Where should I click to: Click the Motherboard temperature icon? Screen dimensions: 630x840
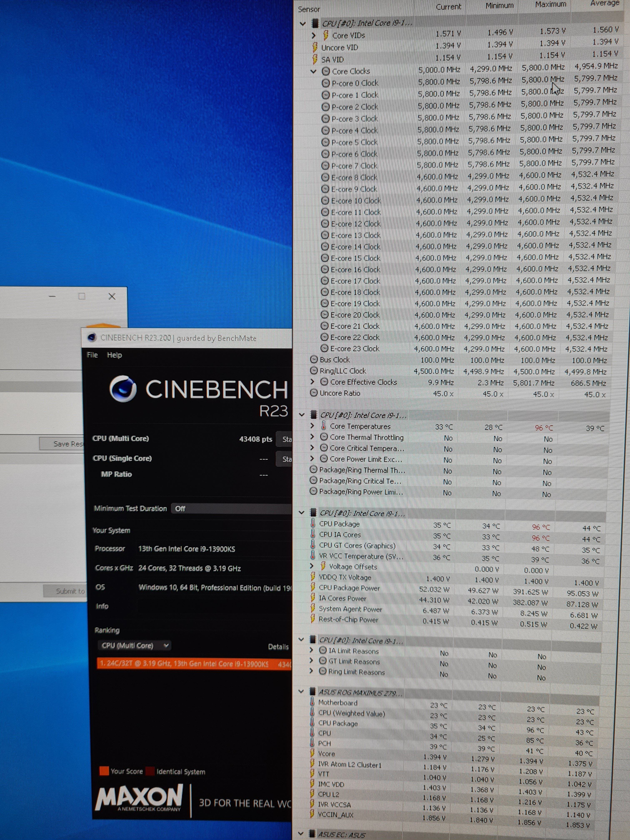pyautogui.click(x=312, y=702)
